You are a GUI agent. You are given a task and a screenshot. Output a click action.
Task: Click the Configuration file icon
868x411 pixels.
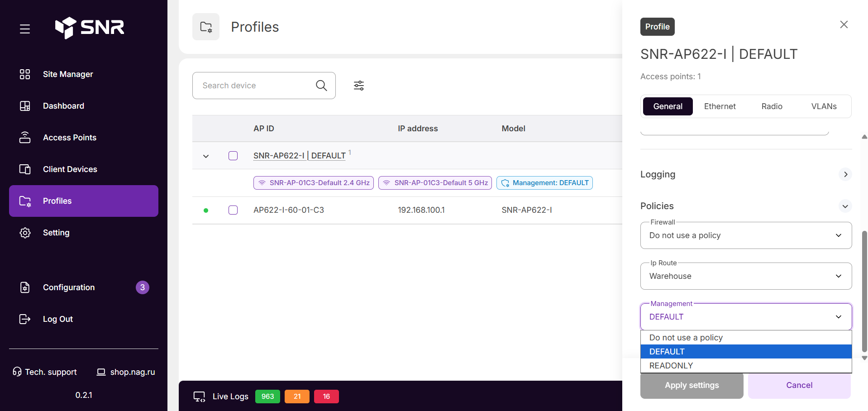25,287
